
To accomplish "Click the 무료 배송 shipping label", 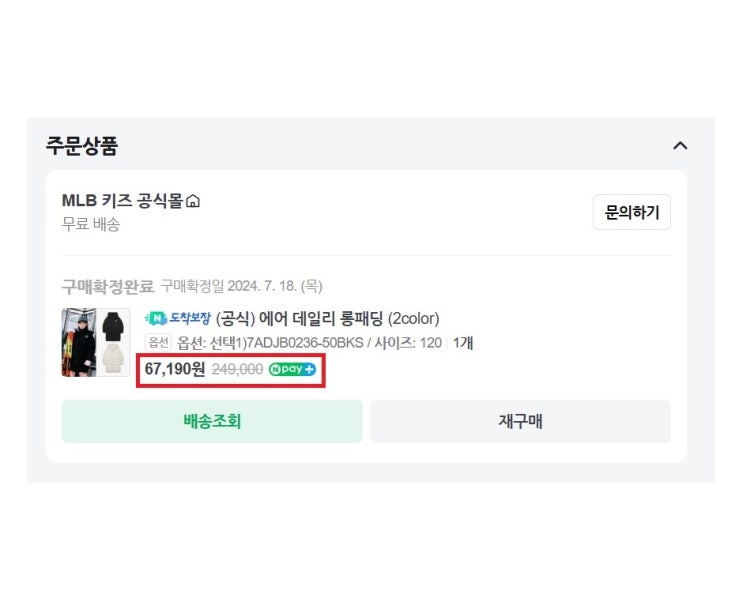I will (x=91, y=224).
